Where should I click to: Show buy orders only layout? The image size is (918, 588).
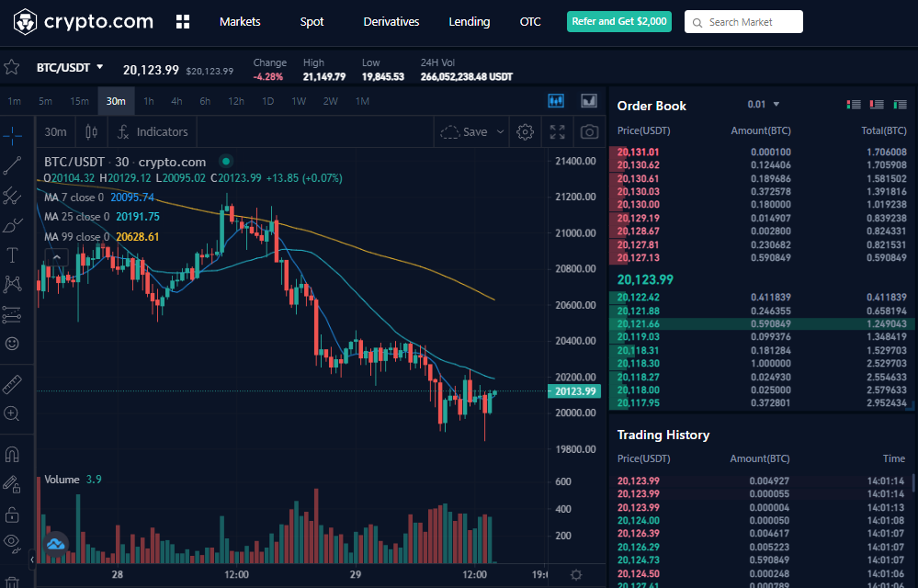tap(900, 104)
